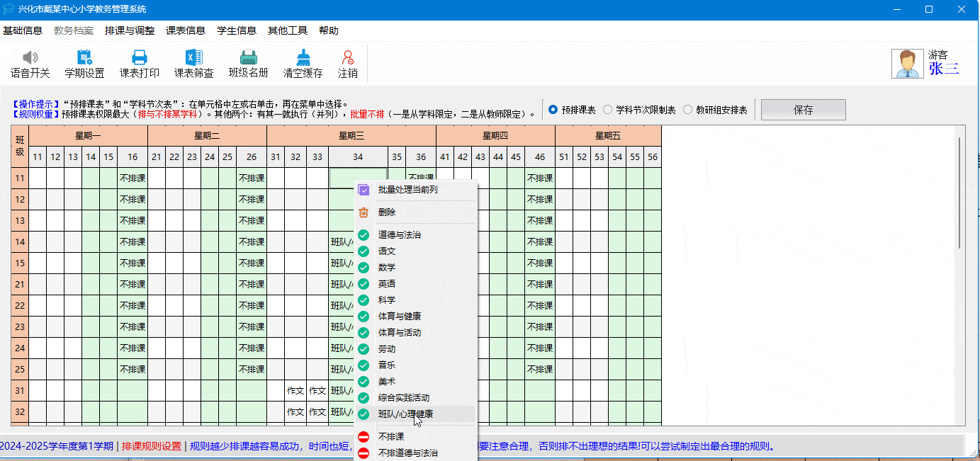Click the 班级名册 toolbar icon
Image resolution: width=980 pixels, height=461 pixels.
click(248, 58)
